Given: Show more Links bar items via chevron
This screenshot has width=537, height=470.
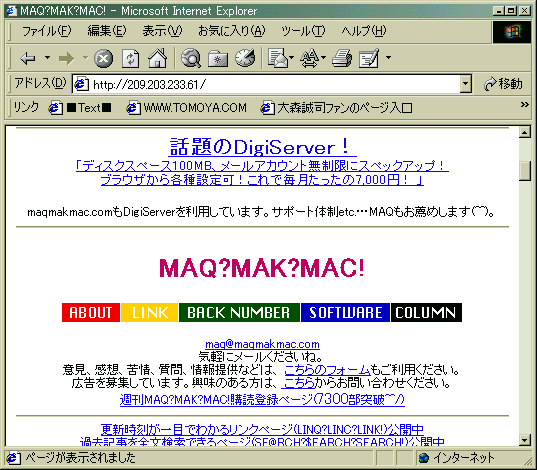Looking at the screenshot, I should tap(524, 105).
